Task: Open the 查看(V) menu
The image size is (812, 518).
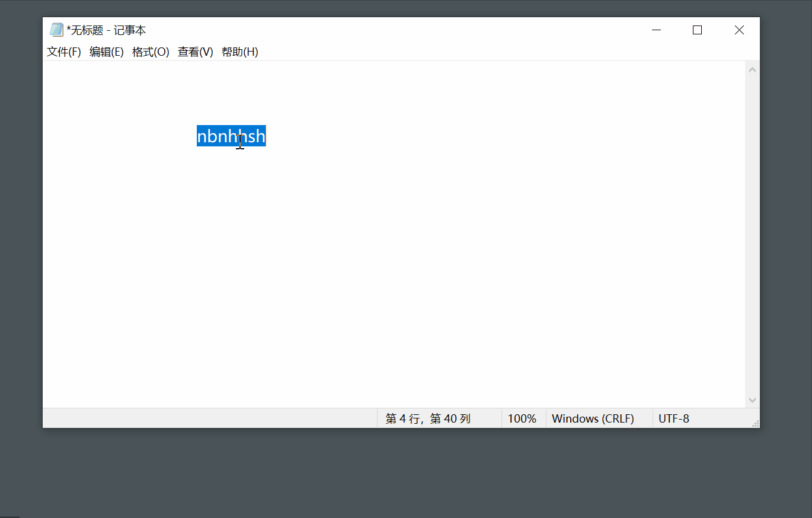Action: pyautogui.click(x=195, y=52)
